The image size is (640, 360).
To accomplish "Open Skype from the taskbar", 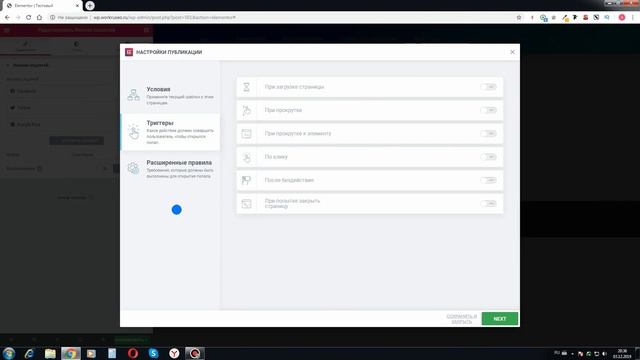I will coord(153,353).
